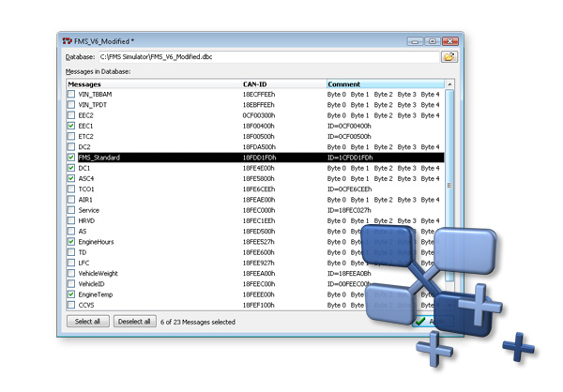
Task: Maximize the FMS_V6_Modified window
Action: (x=432, y=41)
